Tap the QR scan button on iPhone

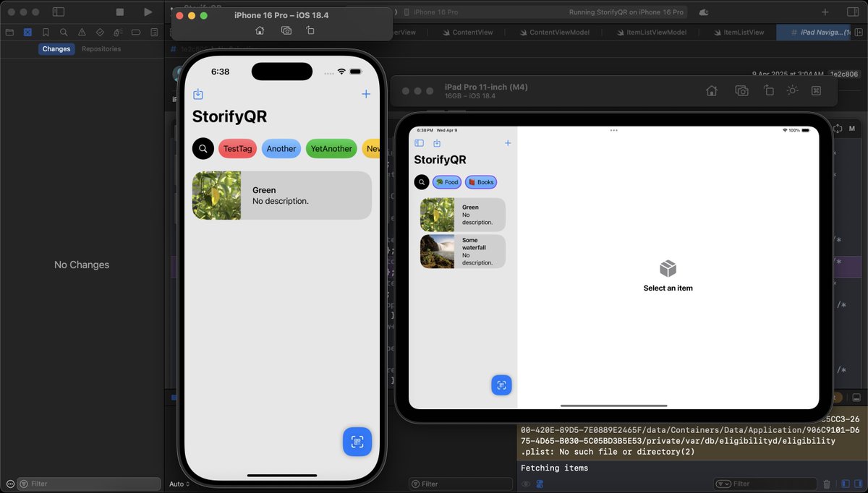(357, 442)
